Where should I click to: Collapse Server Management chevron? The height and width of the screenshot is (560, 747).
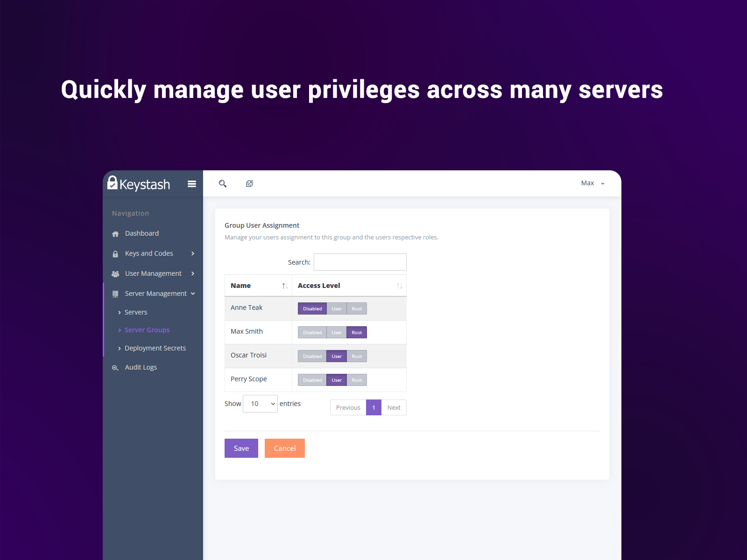point(193,294)
